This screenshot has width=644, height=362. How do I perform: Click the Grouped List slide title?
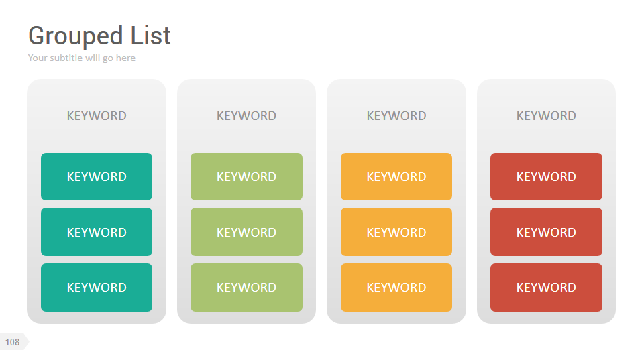(x=99, y=36)
